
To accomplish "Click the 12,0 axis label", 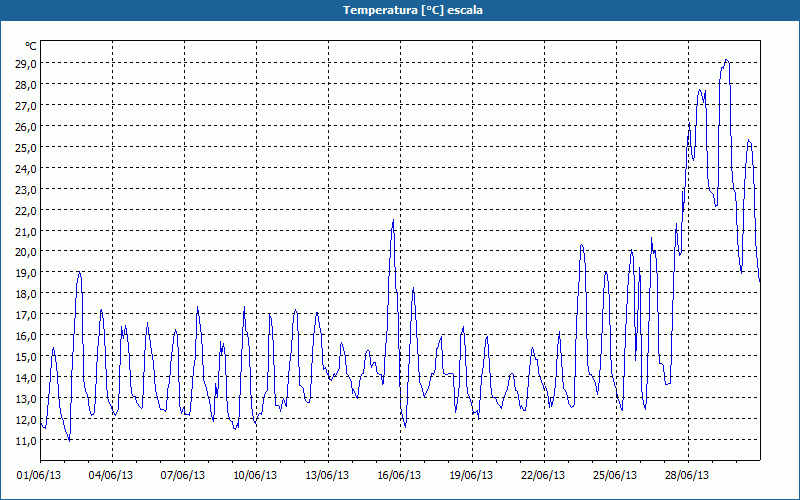I will pyautogui.click(x=25, y=419).
